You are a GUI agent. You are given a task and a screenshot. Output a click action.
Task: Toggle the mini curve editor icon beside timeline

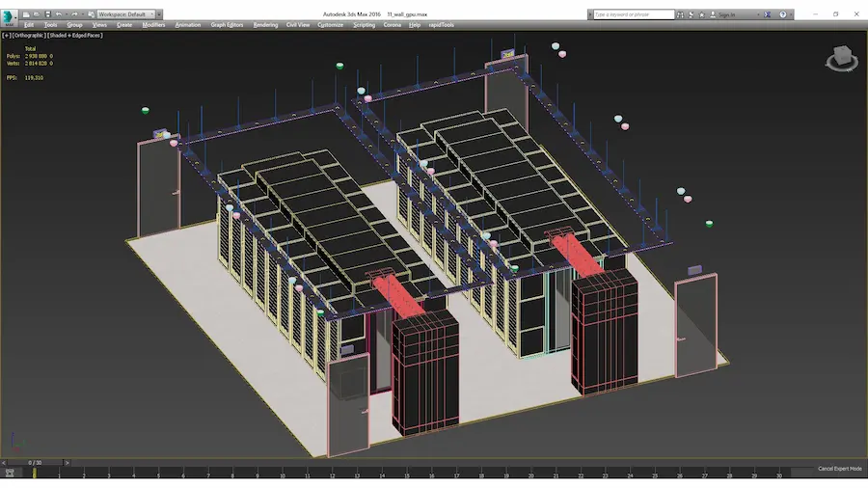tap(9, 473)
